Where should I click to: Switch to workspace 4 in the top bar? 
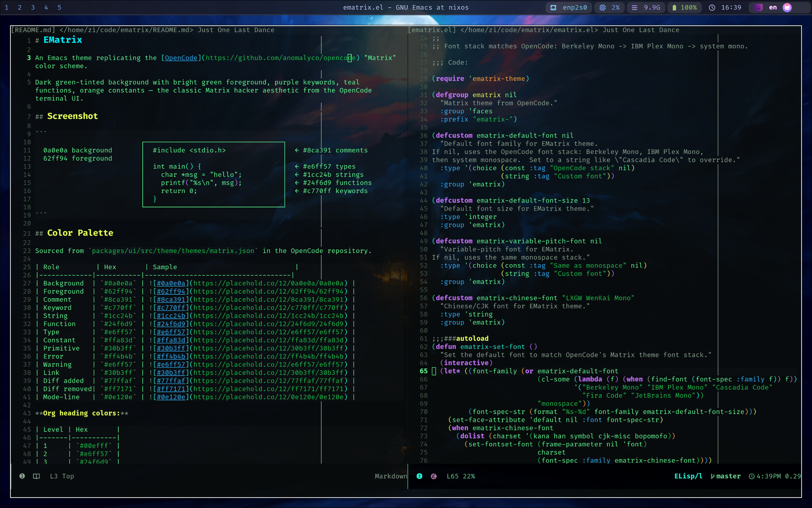[x=46, y=7]
